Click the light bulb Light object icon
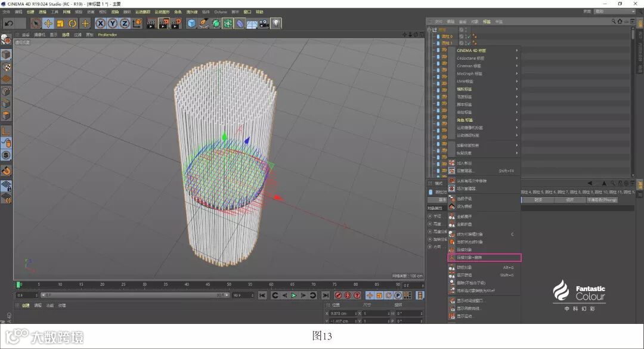The height and width of the screenshot is (349, 644). coord(276,23)
